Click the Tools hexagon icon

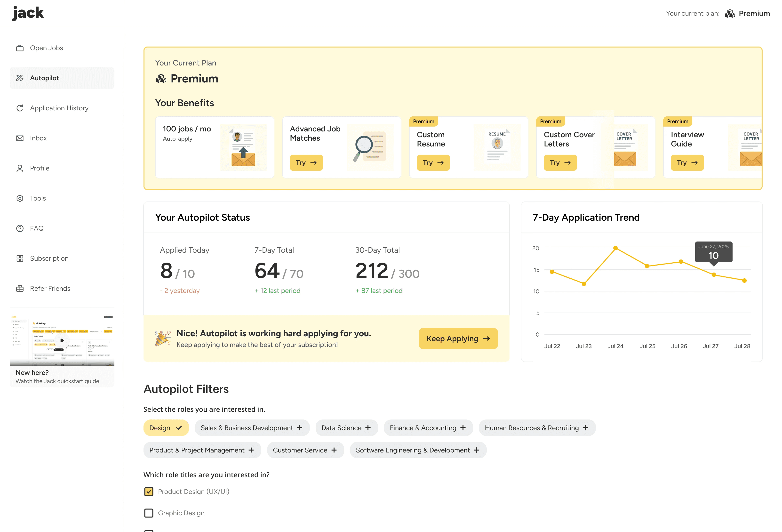[20, 198]
